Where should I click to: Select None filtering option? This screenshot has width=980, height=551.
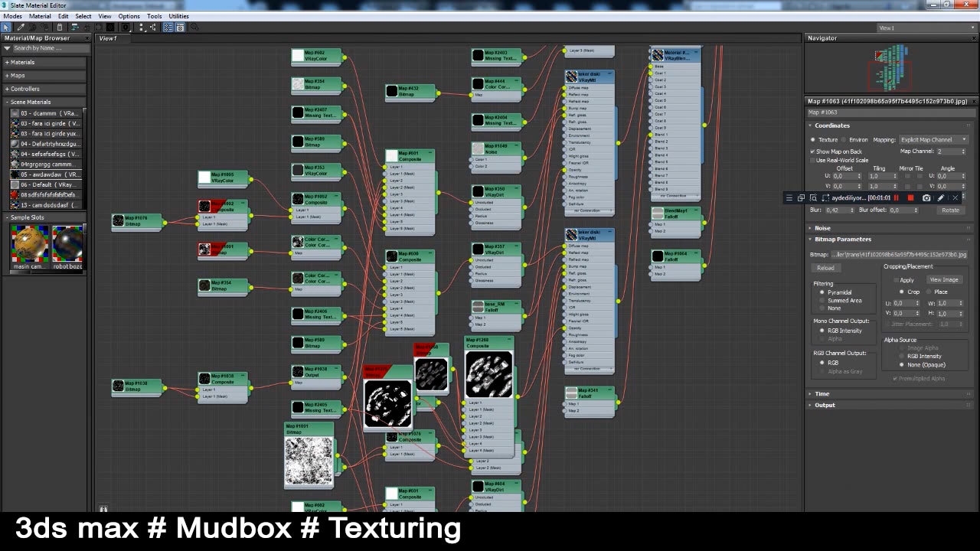[x=823, y=308]
